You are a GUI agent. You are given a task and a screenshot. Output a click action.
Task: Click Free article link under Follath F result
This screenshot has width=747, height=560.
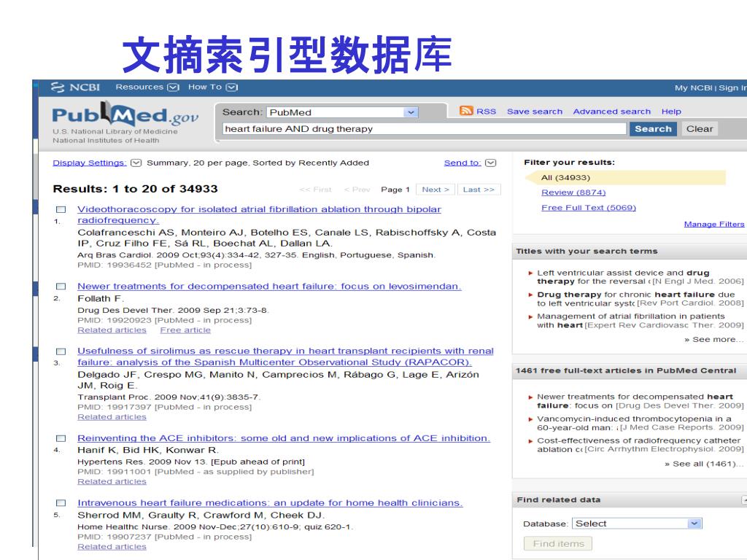(x=185, y=330)
